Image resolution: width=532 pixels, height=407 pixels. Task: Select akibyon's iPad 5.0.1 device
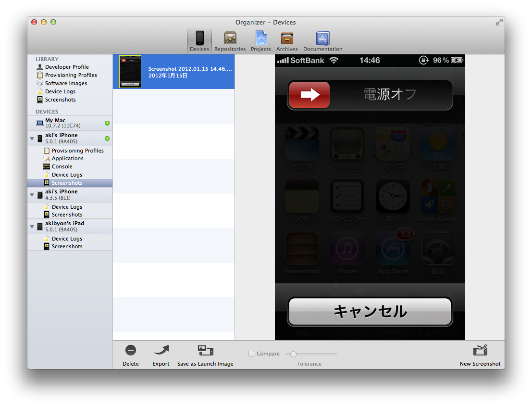pyautogui.click(x=70, y=226)
